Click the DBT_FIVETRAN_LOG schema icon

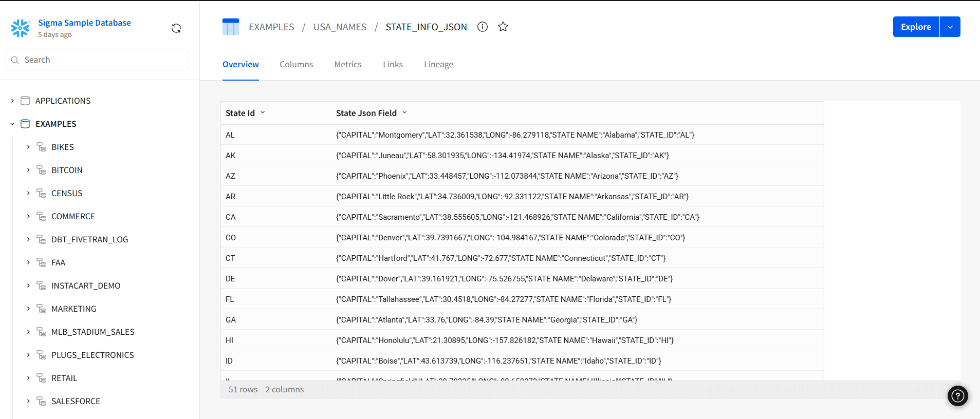click(41, 239)
